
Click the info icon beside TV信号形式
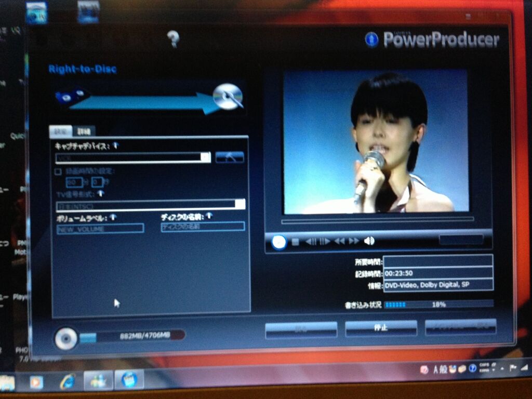click(101, 193)
